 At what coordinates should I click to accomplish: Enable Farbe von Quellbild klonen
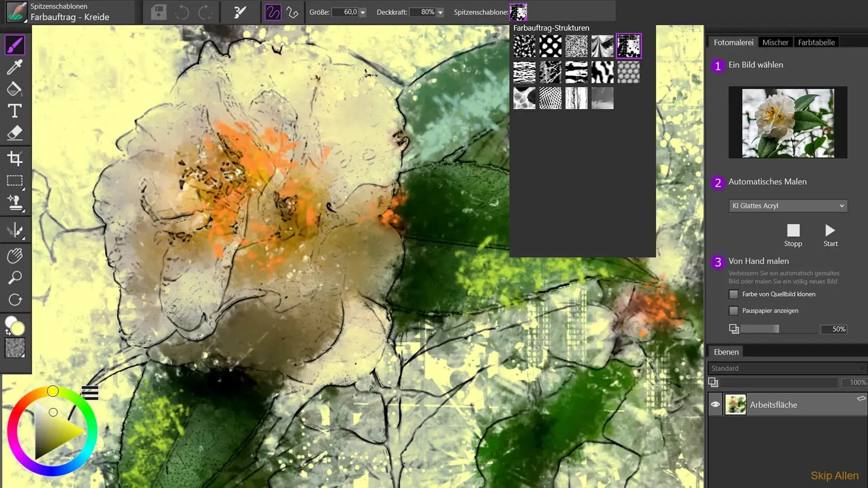(x=733, y=294)
